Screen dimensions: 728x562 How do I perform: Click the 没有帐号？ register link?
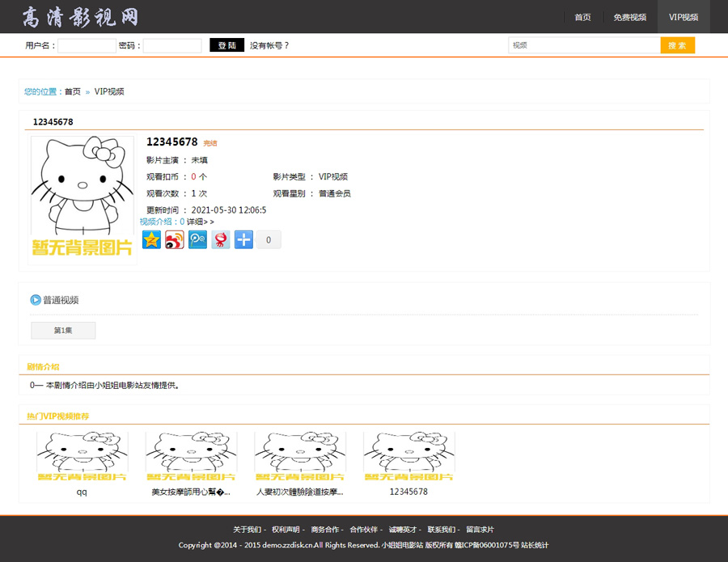(x=269, y=46)
